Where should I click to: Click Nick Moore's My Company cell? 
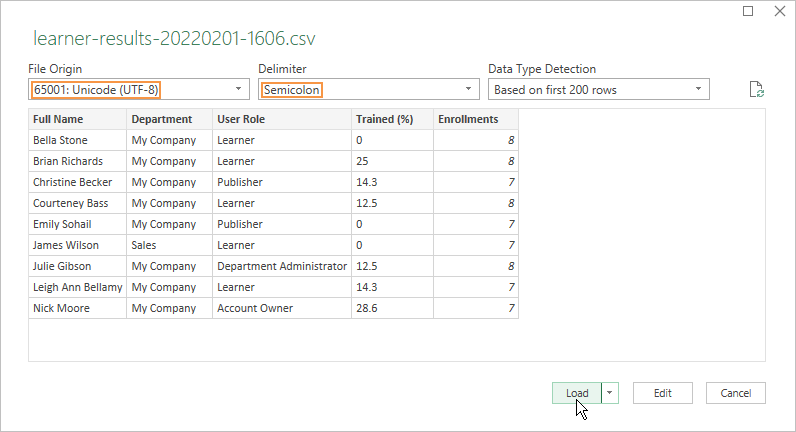pyautogui.click(x=170, y=308)
